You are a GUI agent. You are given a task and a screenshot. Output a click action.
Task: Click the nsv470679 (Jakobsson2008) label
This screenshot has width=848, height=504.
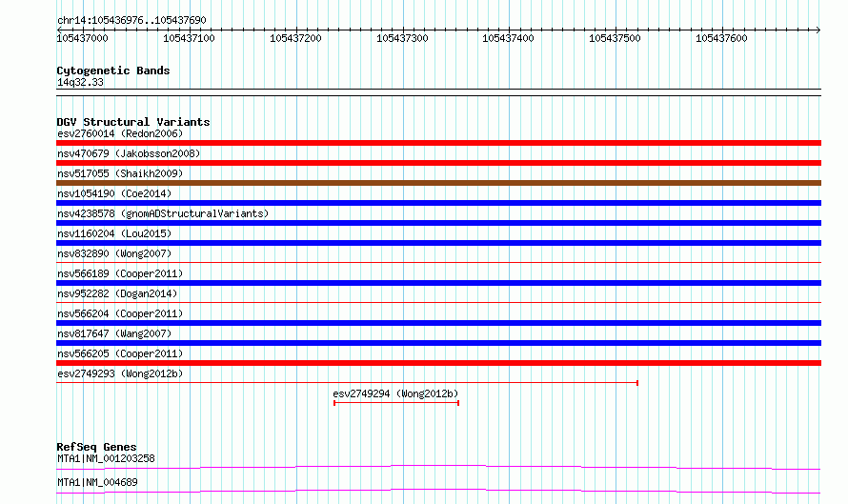point(129,153)
